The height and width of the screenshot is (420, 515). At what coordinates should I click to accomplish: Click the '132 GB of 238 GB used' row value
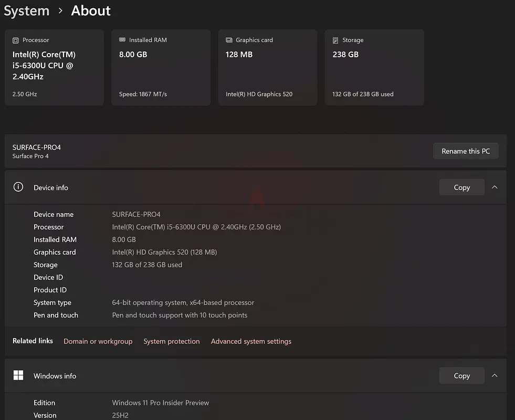tap(147, 265)
